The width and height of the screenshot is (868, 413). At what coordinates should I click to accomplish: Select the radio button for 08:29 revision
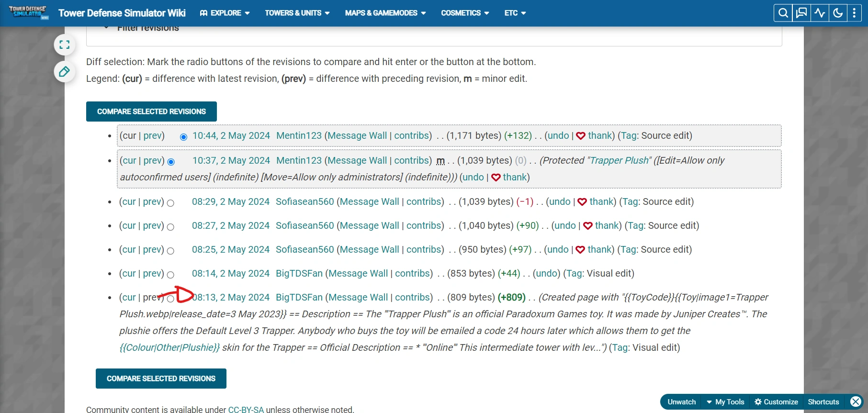tap(170, 203)
